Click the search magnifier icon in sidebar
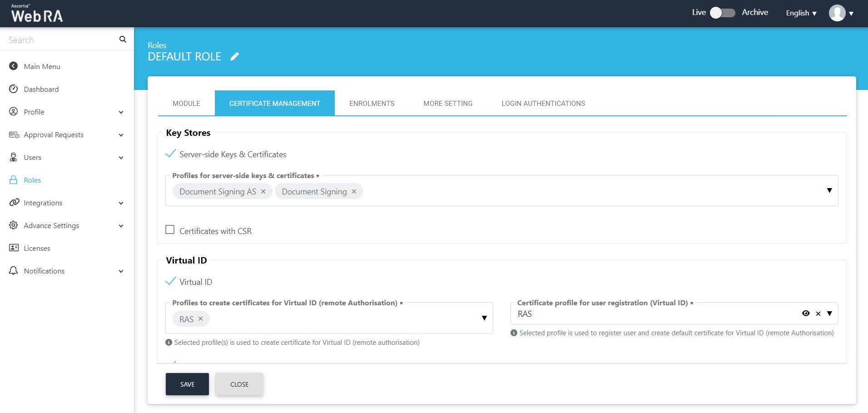Image resolution: width=868 pixels, height=413 pixels. [123, 40]
